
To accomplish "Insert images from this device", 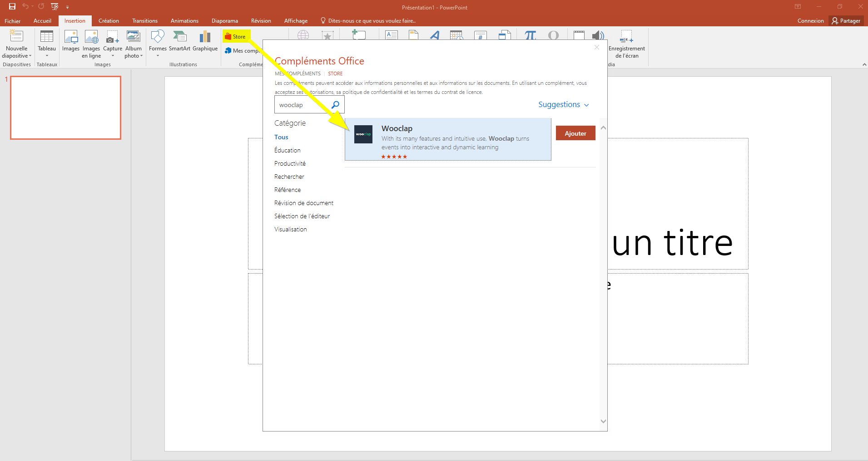I will pos(70,41).
